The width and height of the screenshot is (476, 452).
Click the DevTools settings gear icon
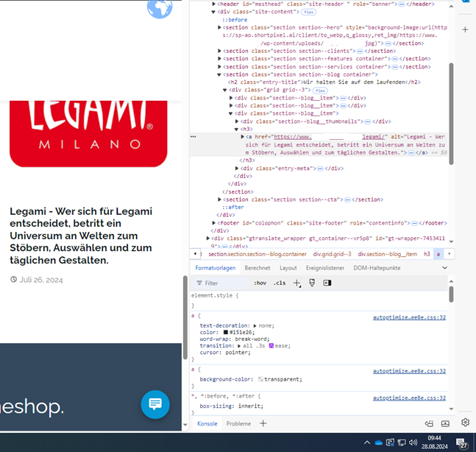[x=465, y=423]
